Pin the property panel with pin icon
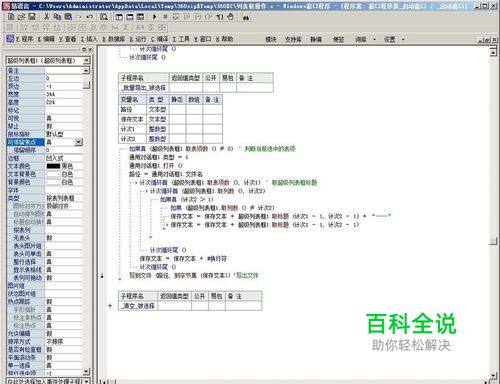Screen dimensions: 500x384 (84, 50)
